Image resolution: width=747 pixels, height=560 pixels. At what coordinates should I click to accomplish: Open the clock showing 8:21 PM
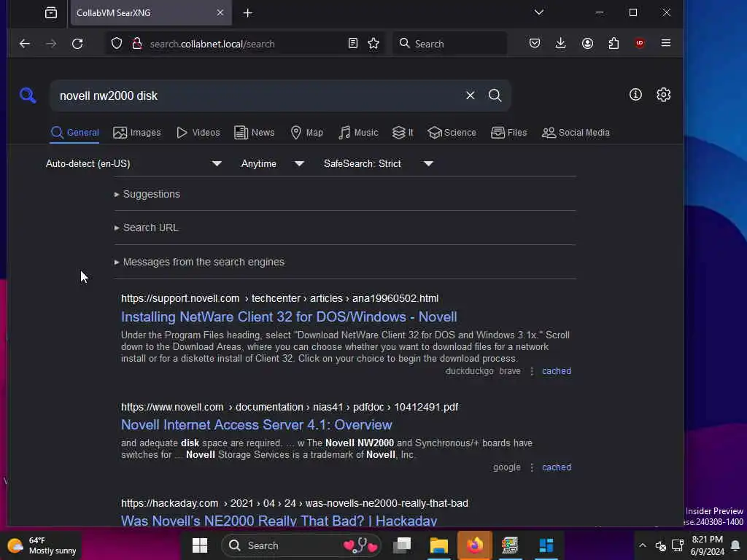(708, 545)
